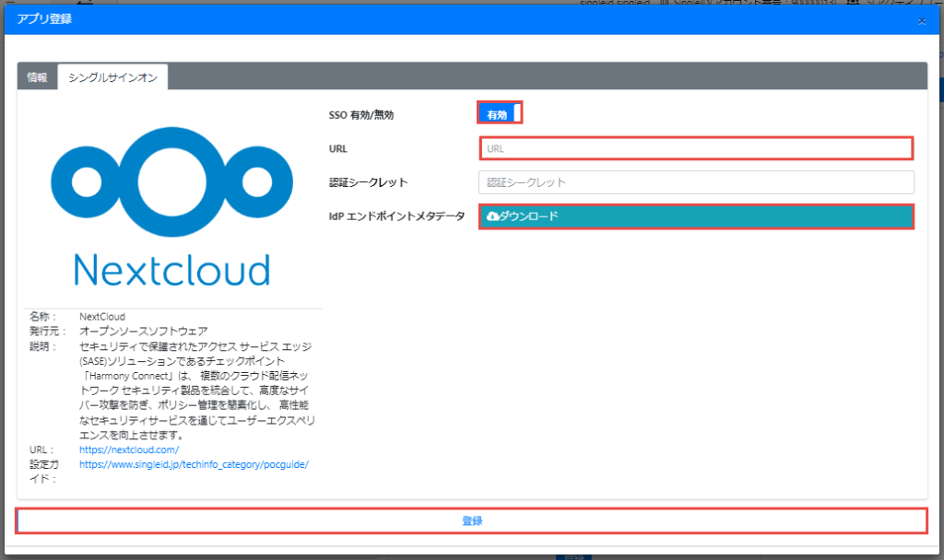Click the SSO 有効/無効 label

point(367,114)
